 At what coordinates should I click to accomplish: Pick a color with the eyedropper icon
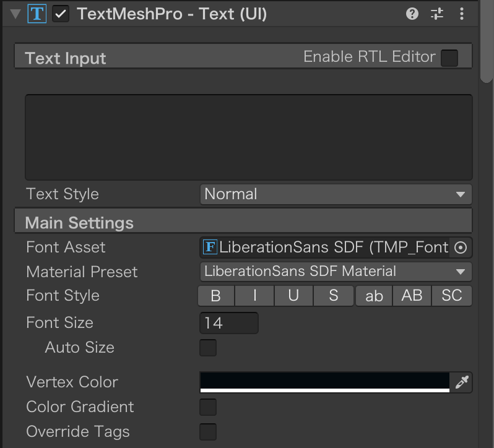click(462, 382)
